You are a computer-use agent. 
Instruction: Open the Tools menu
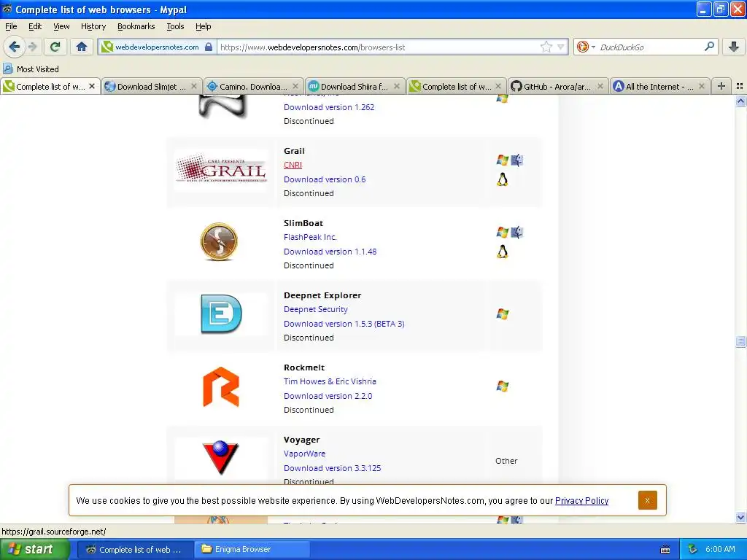[175, 26]
